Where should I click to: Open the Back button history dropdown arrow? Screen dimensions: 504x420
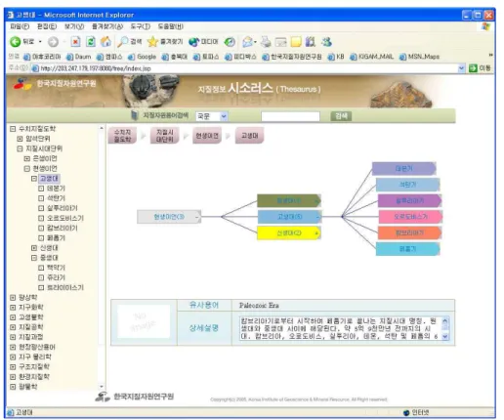[x=40, y=42]
